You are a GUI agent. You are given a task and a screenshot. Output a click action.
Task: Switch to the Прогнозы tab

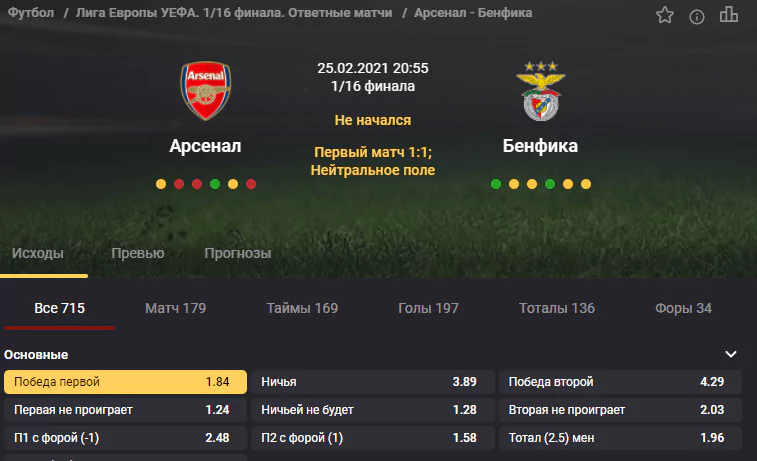pos(238,253)
